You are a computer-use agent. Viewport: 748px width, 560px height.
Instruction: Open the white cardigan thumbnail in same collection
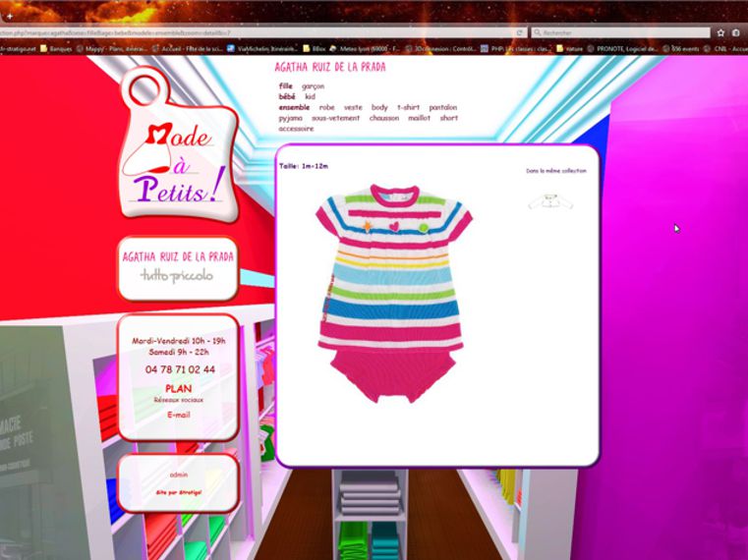tap(550, 201)
